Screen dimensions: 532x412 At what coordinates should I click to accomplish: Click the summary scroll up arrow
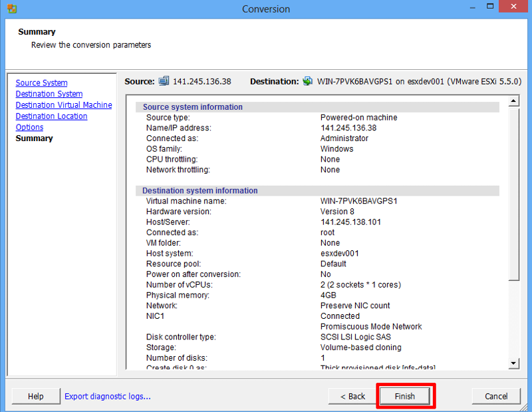tap(513, 101)
